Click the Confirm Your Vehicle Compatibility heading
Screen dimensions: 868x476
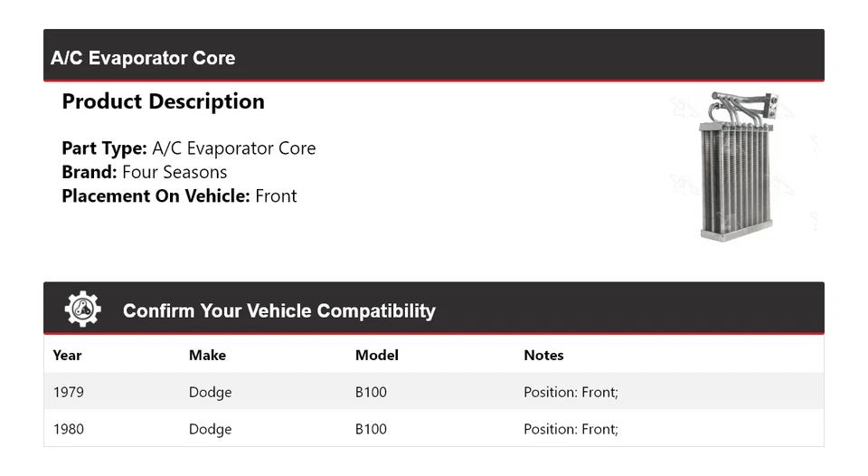click(x=278, y=310)
